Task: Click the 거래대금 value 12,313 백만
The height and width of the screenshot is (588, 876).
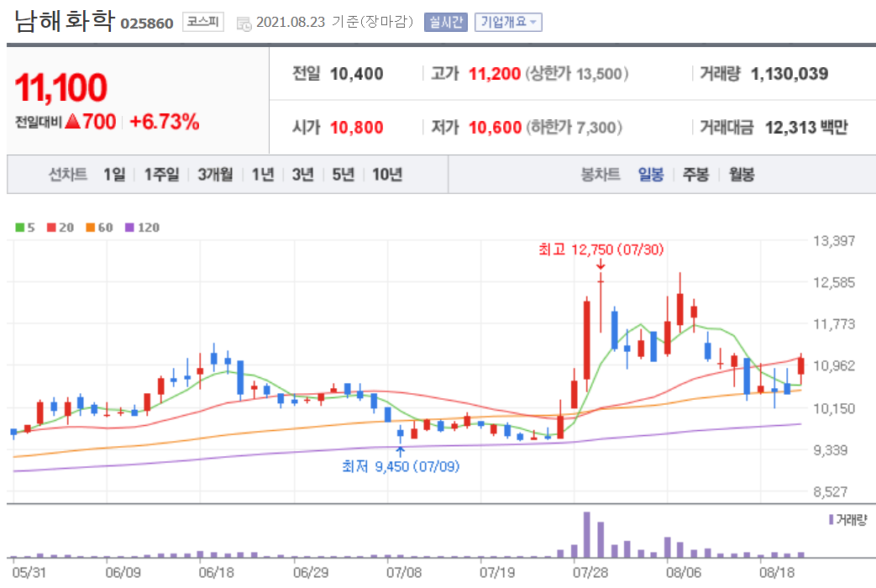Action: pos(806,128)
